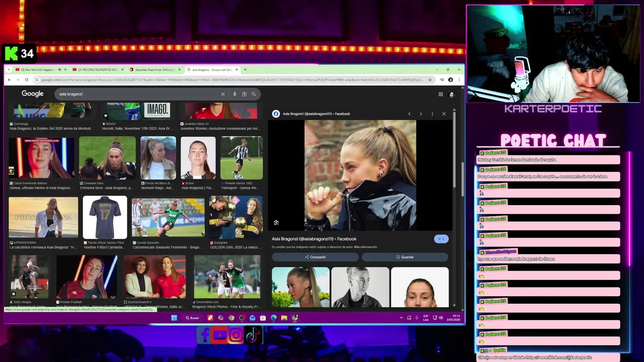Click the blue Ir visit button

point(441,239)
